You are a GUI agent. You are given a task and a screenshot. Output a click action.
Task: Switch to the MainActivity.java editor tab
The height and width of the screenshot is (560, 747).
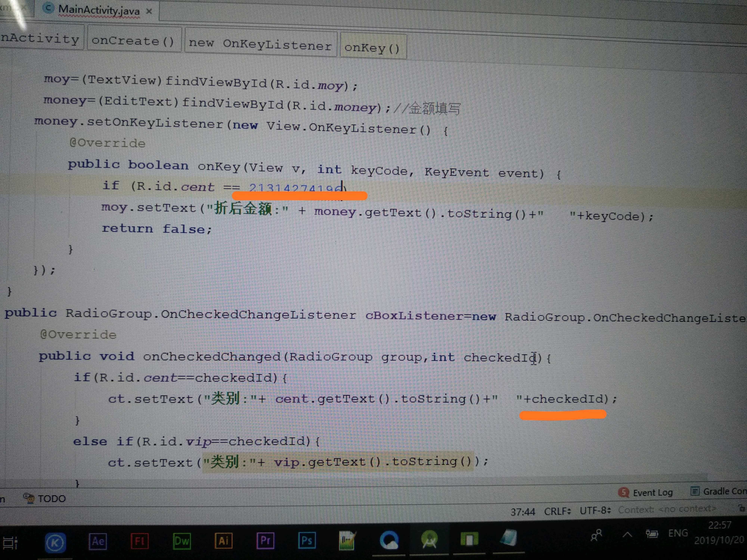[x=99, y=10]
